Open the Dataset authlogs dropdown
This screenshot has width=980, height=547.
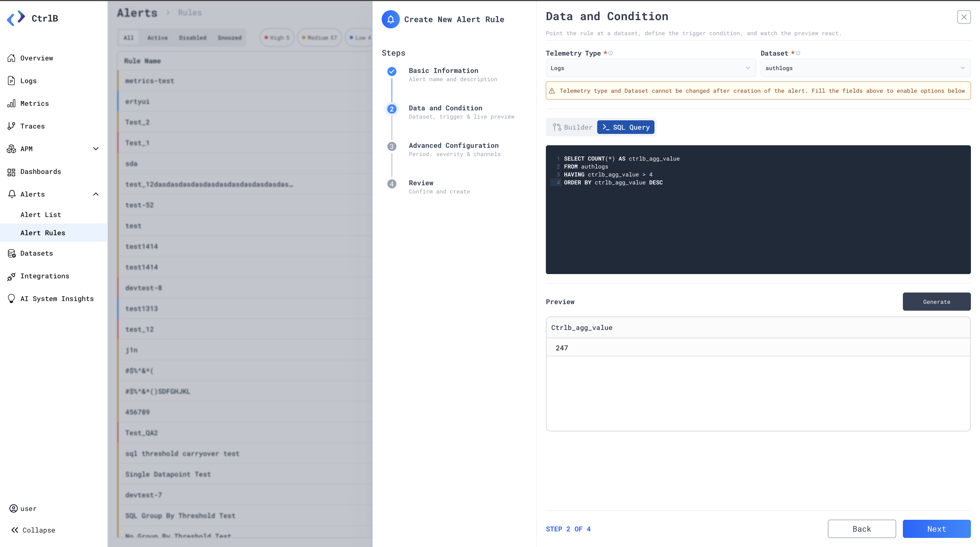(865, 68)
